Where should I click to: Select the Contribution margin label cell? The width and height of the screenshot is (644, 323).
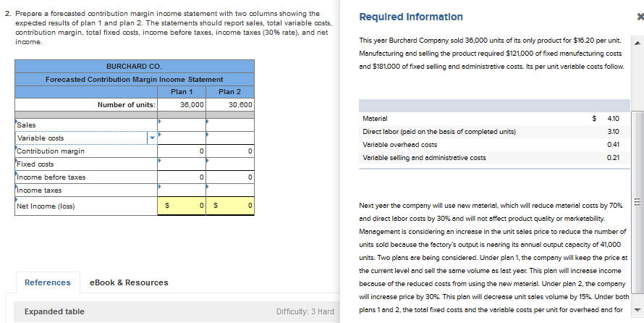coord(86,151)
